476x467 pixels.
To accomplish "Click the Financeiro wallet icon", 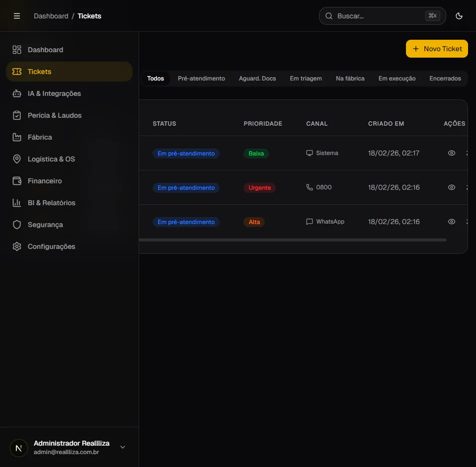I will 17,181.
